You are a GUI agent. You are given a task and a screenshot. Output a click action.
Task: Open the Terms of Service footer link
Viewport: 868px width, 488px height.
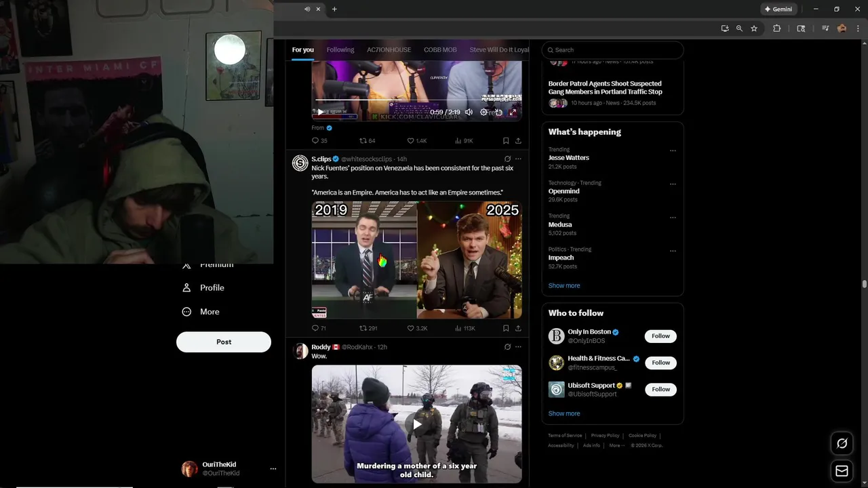(565, 435)
